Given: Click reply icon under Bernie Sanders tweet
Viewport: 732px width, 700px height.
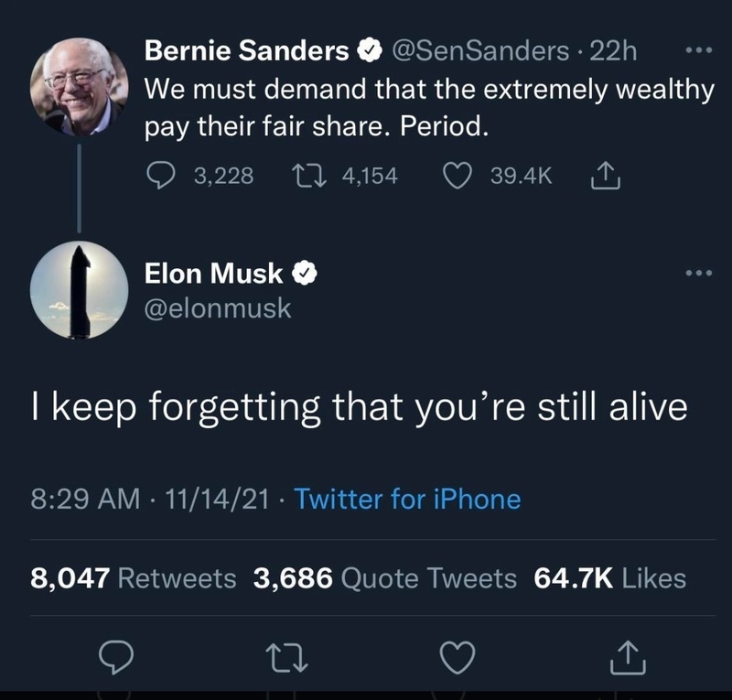Looking at the screenshot, I should click(x=163, y=175).
